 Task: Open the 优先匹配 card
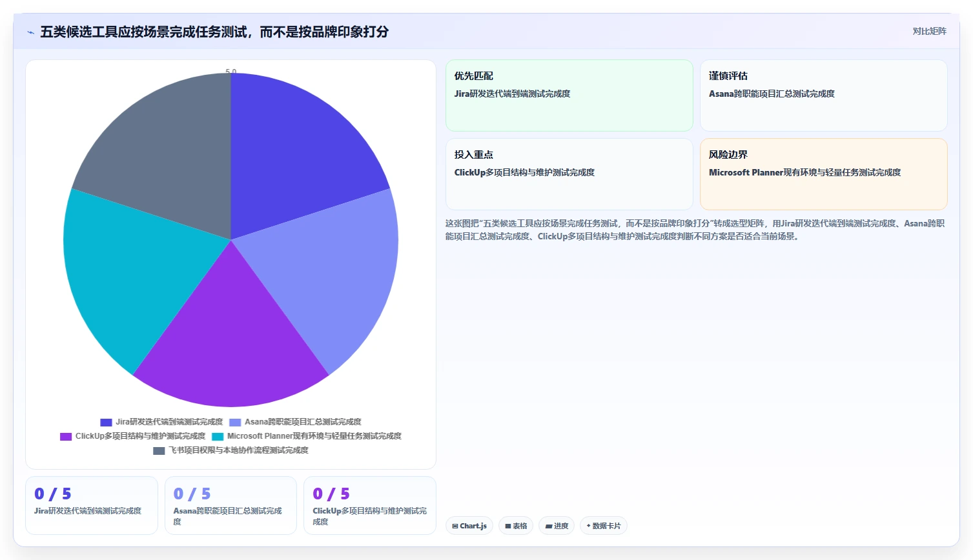tap(569, 95)
